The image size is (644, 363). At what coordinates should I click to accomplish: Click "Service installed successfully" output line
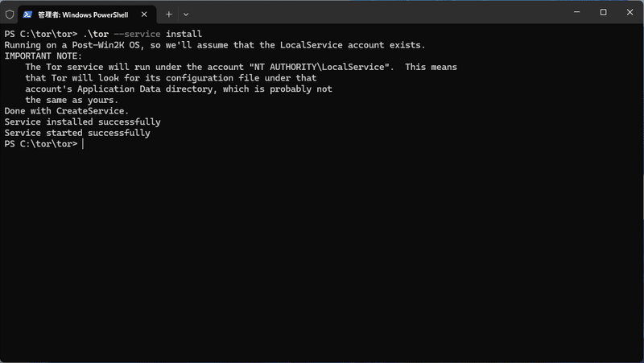[x=82, y=122]
